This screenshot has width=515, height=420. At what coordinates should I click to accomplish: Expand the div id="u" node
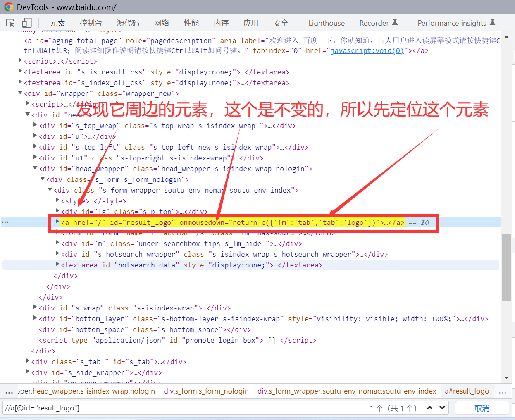[35, 136]
